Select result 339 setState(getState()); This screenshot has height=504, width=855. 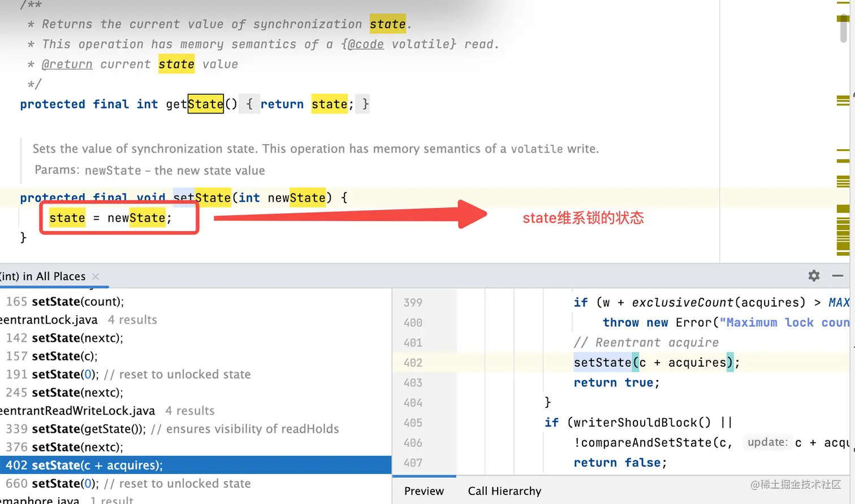(x=172, y=429)
